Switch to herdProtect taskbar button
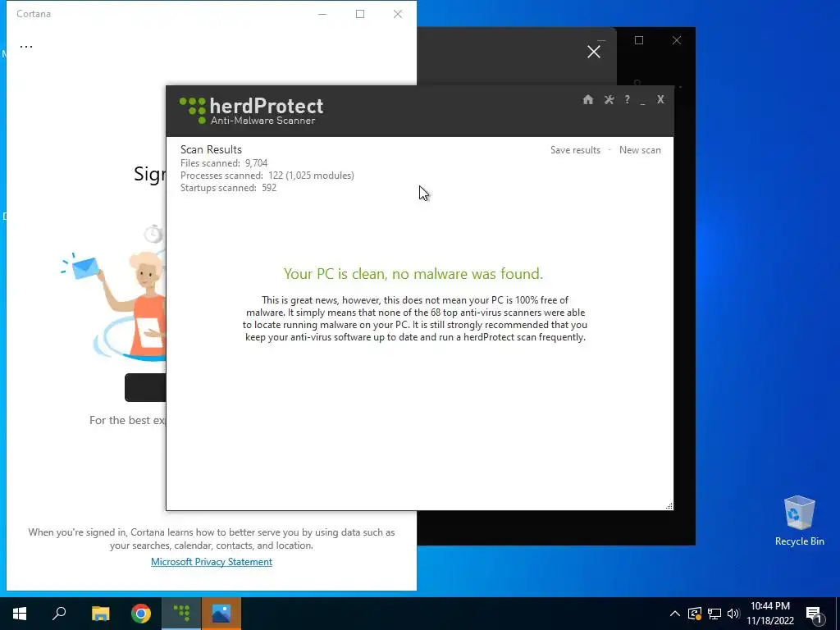 click(181, 614)
